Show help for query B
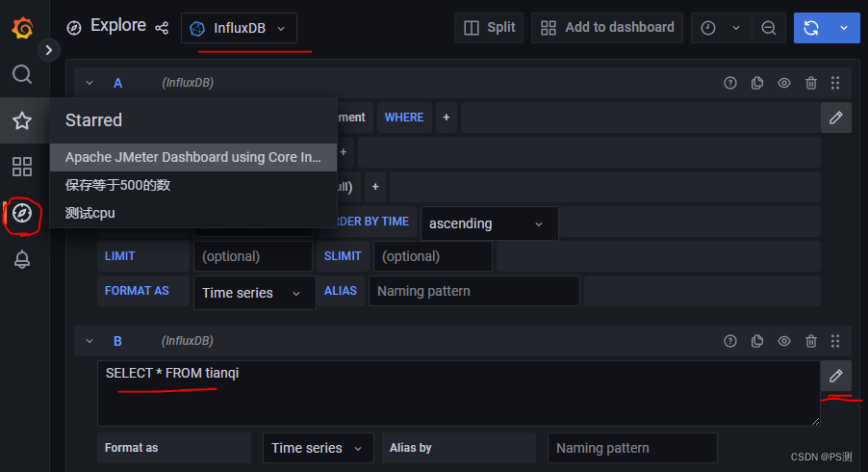 coord(730,341)
